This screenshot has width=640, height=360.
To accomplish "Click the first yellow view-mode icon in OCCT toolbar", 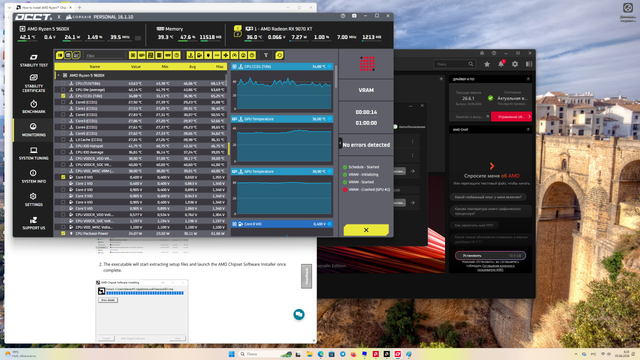I will click(x=60, y=55).
